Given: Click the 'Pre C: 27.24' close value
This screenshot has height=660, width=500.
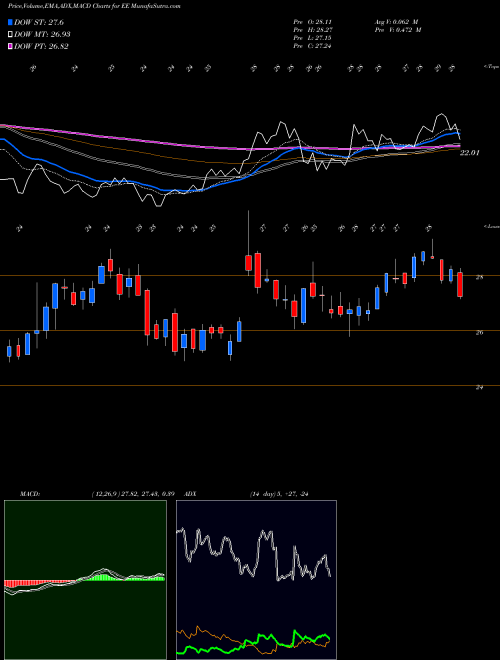Looking at the screenshot, I should (x=312, y=46).
